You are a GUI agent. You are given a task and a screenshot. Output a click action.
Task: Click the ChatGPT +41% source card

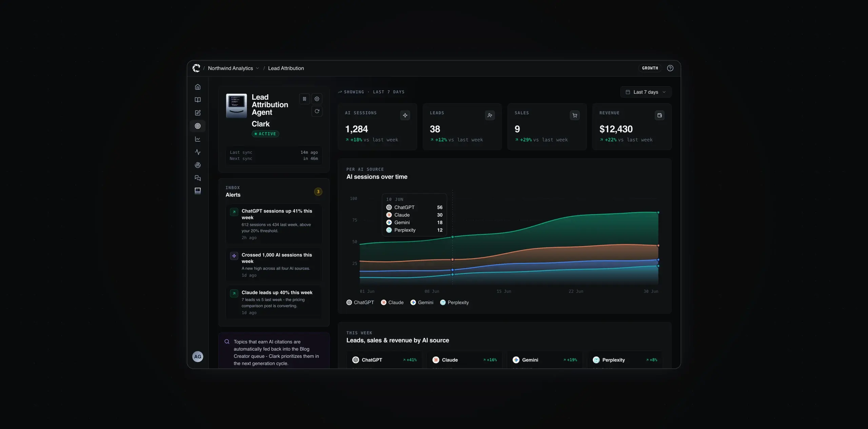[x=384, y=360]
